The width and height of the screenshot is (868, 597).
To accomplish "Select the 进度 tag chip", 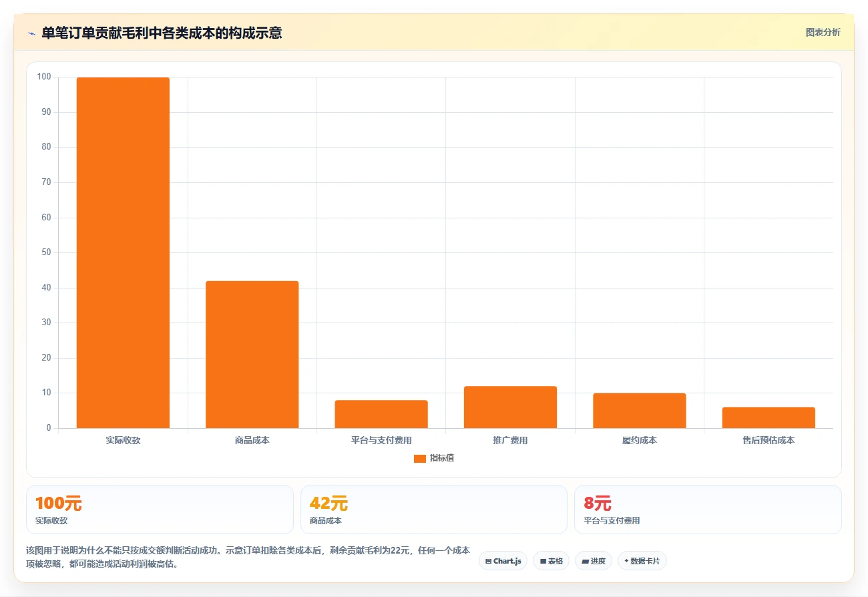I will tap(594, 561).
